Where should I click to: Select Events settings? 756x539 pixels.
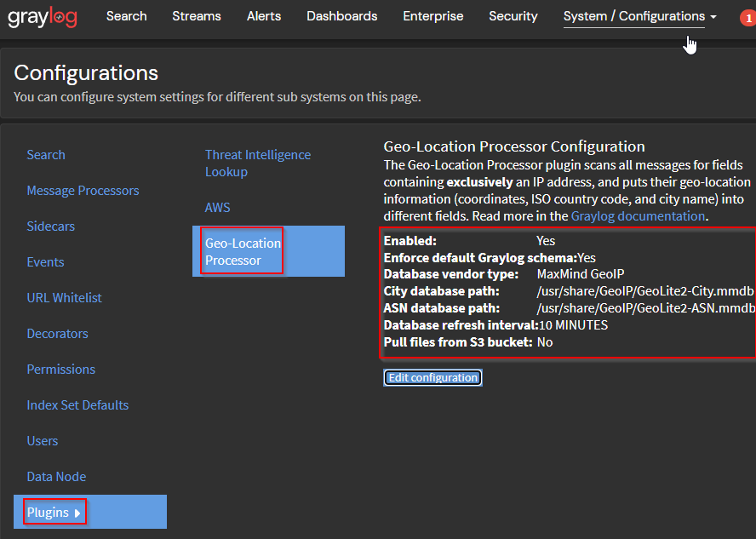point(45,261)
